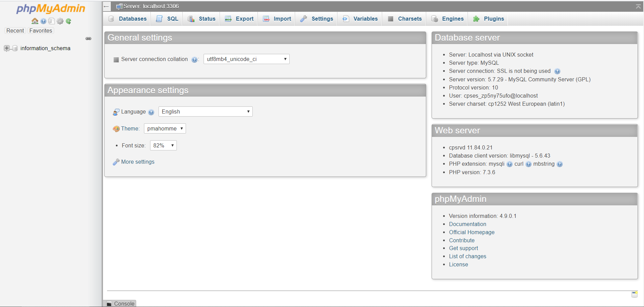Image resolution: width=644 pixels, height=307 pixels.
Task: Click help icon beside SSL is not being used
Action: [x=557, y=71]
